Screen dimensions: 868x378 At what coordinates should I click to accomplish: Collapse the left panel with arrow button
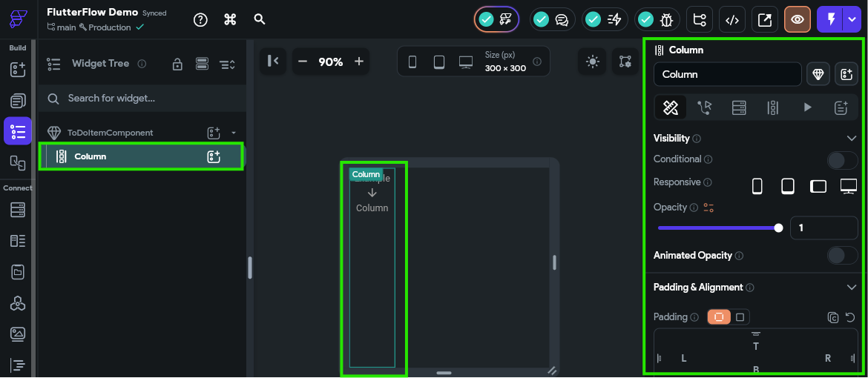pyautogui.click(x=273, y=62)
